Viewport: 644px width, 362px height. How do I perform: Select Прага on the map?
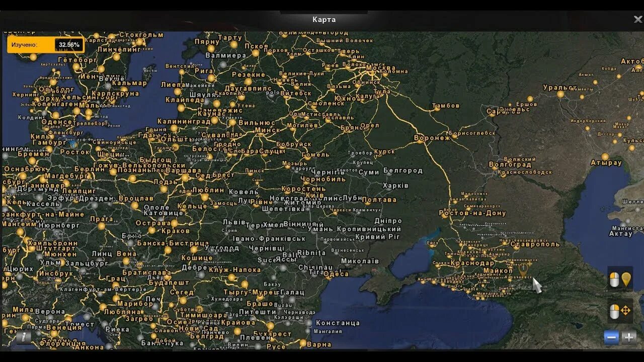102,219
